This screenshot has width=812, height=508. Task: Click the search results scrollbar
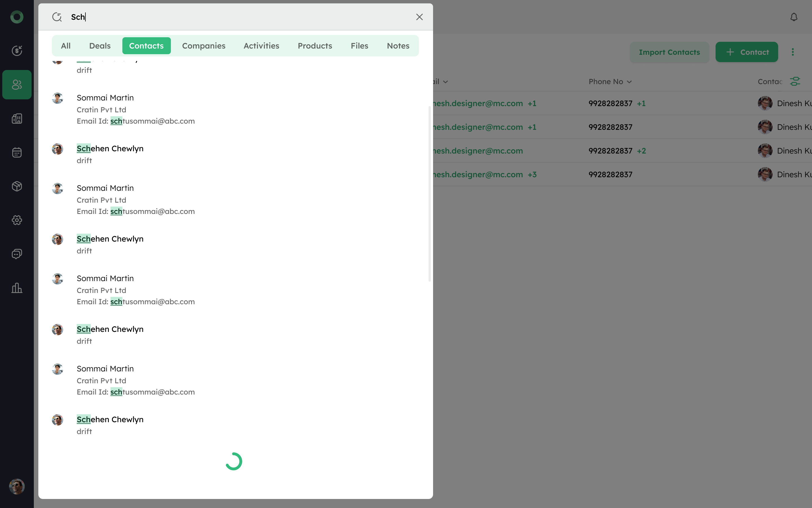click(x=429, y=194)
